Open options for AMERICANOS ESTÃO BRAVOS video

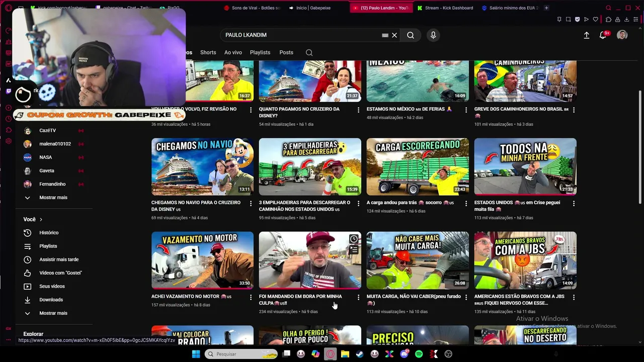pos(574,298)
